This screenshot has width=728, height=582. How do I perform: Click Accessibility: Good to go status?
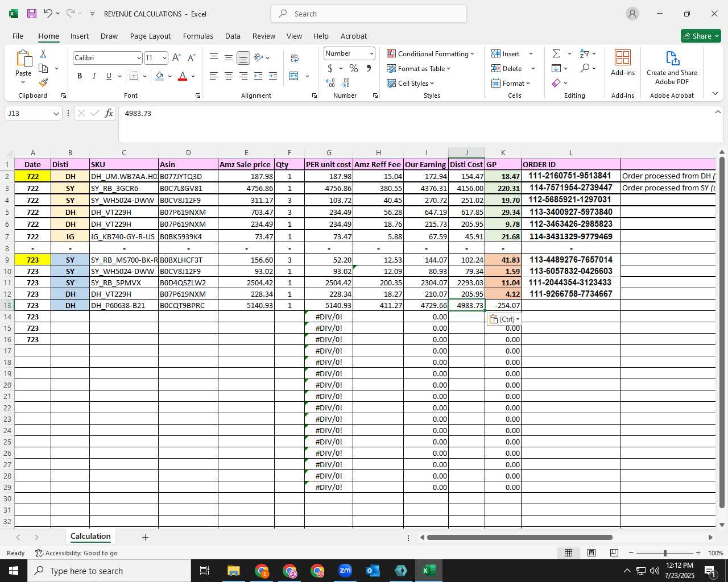click(x=77, y=553)
